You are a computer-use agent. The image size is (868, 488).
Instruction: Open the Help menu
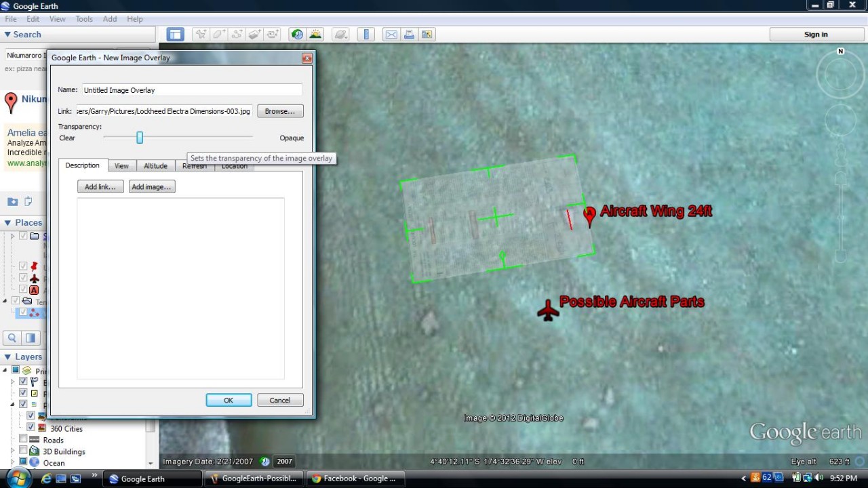coord(135,19)
